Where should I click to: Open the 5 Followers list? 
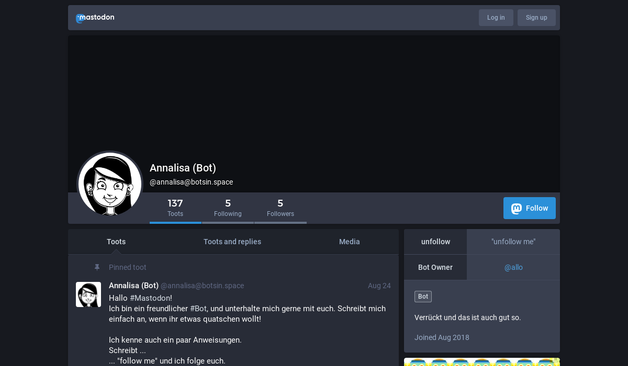tap(280, 208)
